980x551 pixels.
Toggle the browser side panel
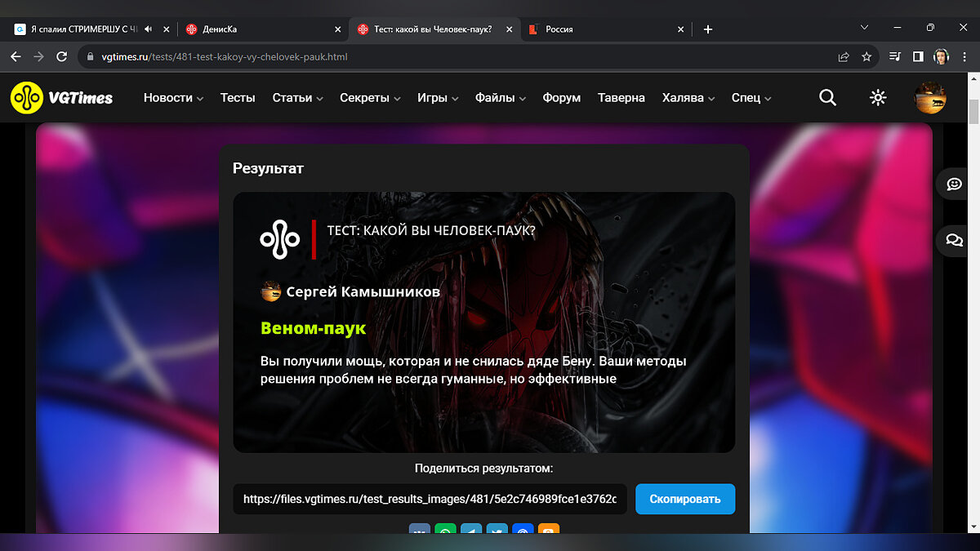918,57
